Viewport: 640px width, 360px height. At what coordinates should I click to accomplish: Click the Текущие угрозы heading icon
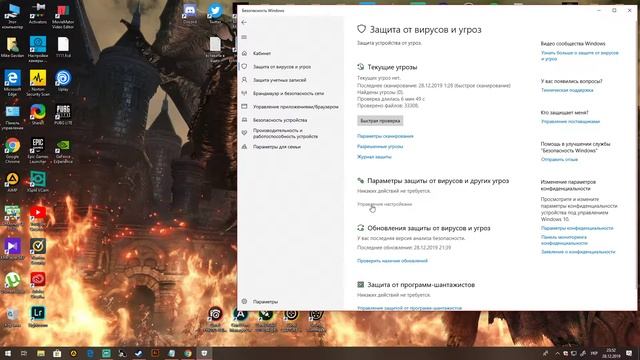[x=360, y=67]
